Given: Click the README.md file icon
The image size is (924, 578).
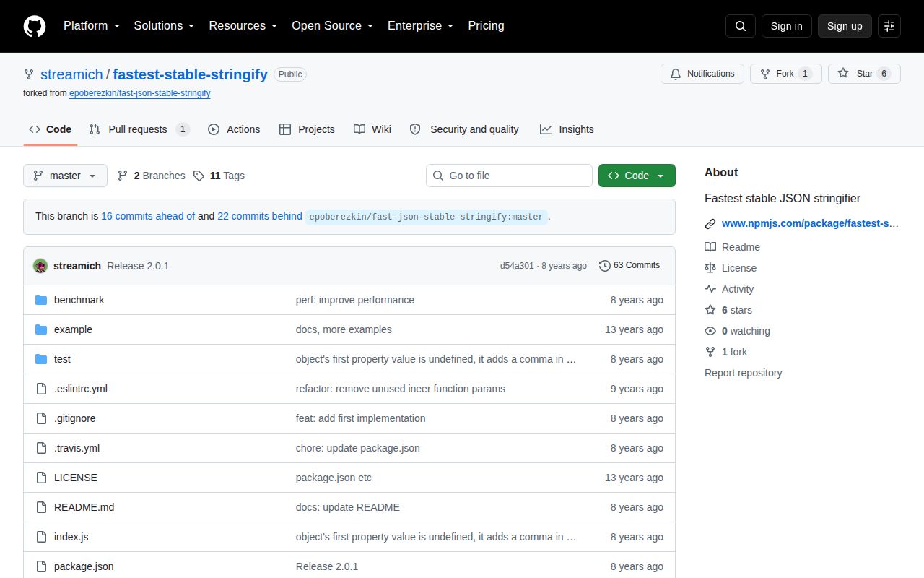Looking at the screenshot, I should click(41, 507).
